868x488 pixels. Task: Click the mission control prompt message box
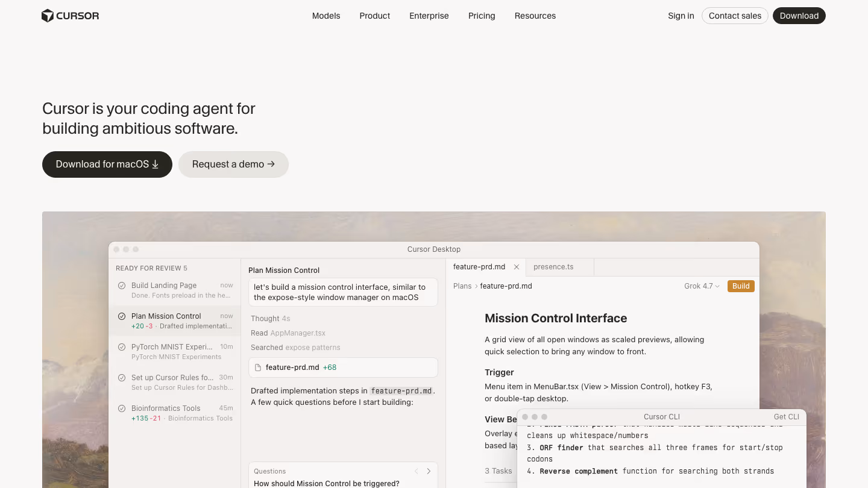pyautogui.click(x=343, y=292)
